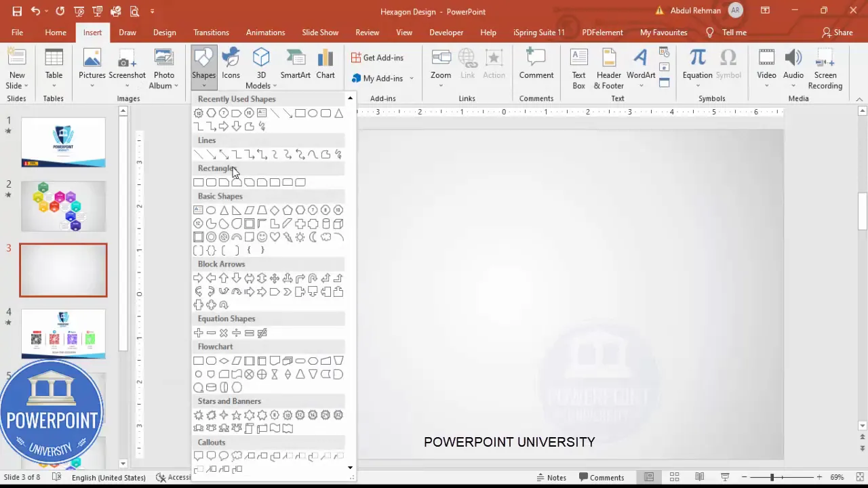Click the Tell me search box
The height and width of the screenshot is (488, 868).
click(x=726, y=33)
